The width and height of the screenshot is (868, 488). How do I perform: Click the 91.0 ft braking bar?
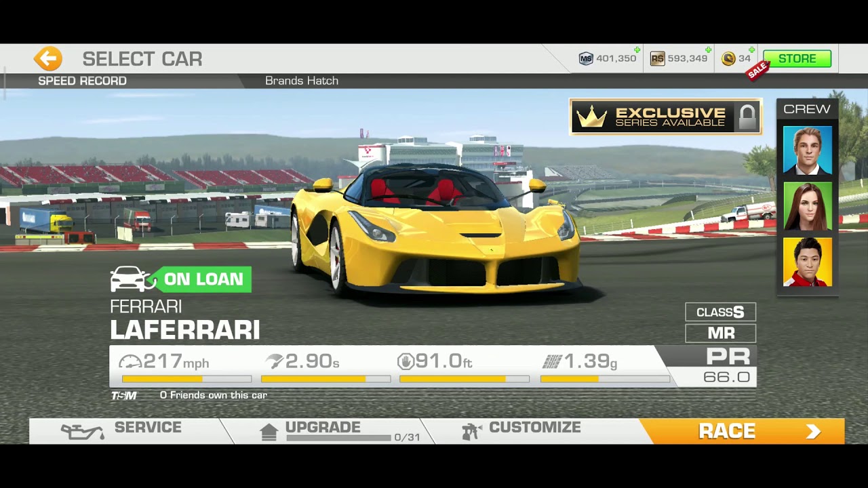pos(465,380)
